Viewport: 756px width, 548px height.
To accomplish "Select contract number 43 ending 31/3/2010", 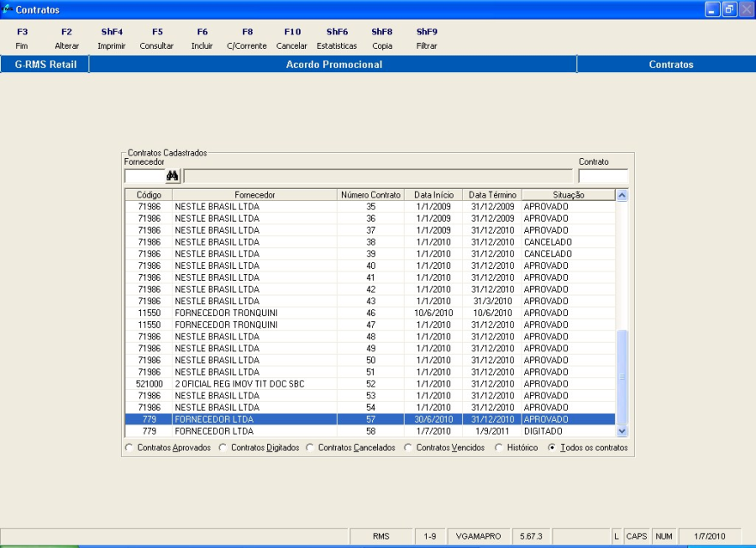I will pos(370,301).
